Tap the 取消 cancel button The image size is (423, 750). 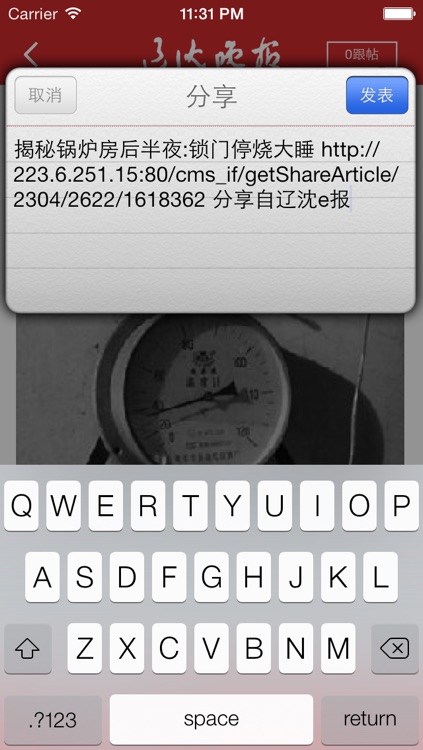(45, 95)
